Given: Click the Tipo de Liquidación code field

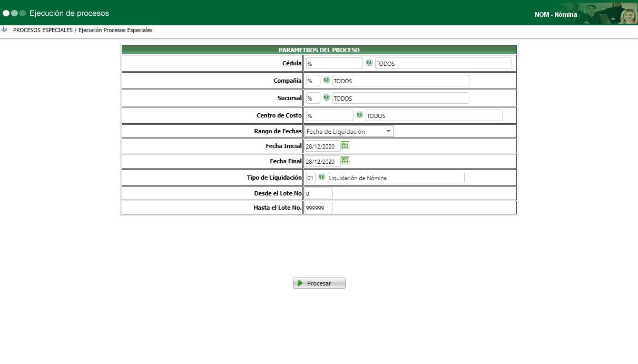Looking at the screenshot, I should tap(310, 178).
